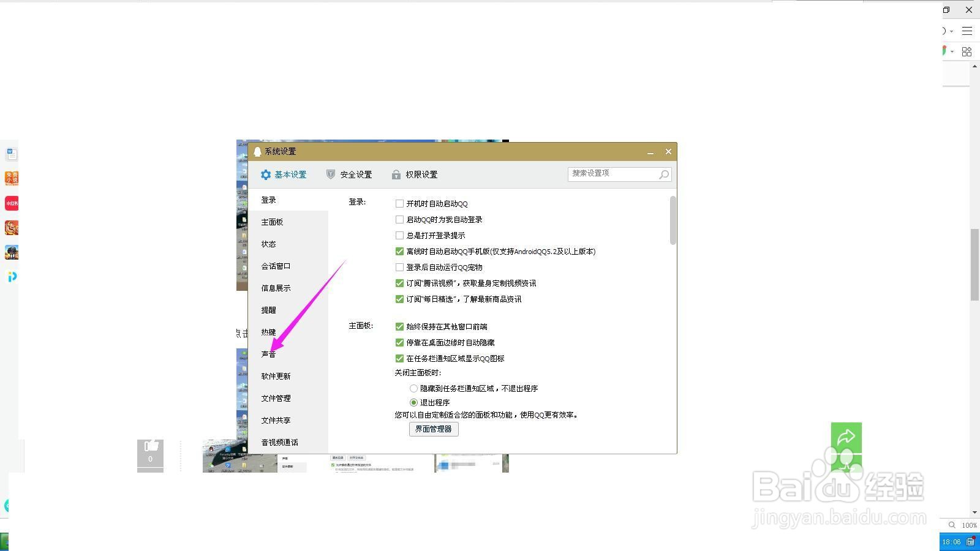The image size is (980, 551).
Task: Uncheck 在任务栏通知区域显示QQ图标 checkbox
Action: click(x=399, y=359)
